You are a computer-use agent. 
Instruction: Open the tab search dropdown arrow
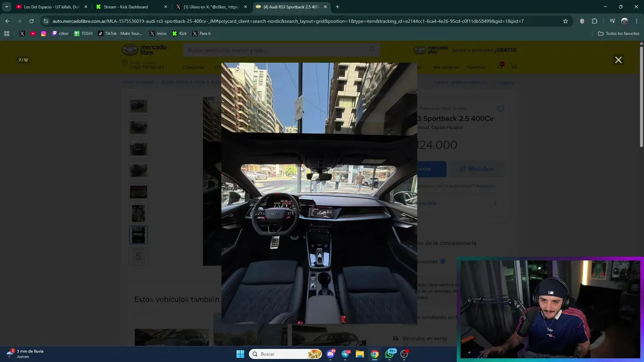pos(7,7)
